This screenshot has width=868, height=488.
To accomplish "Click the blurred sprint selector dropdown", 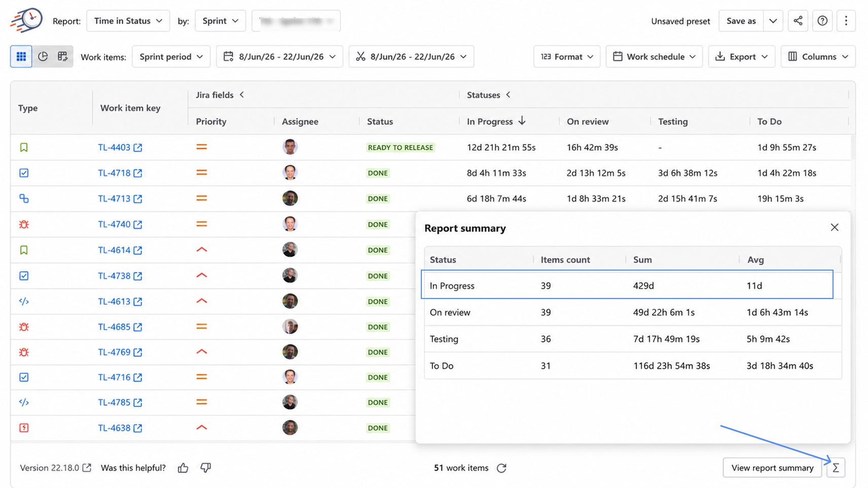I will 296,21.
